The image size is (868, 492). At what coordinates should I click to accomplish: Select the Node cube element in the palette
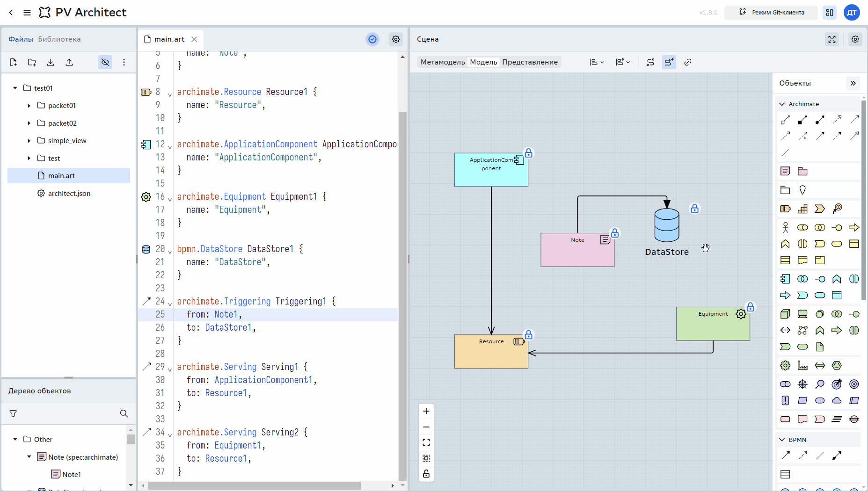click(x=786, y=314)
